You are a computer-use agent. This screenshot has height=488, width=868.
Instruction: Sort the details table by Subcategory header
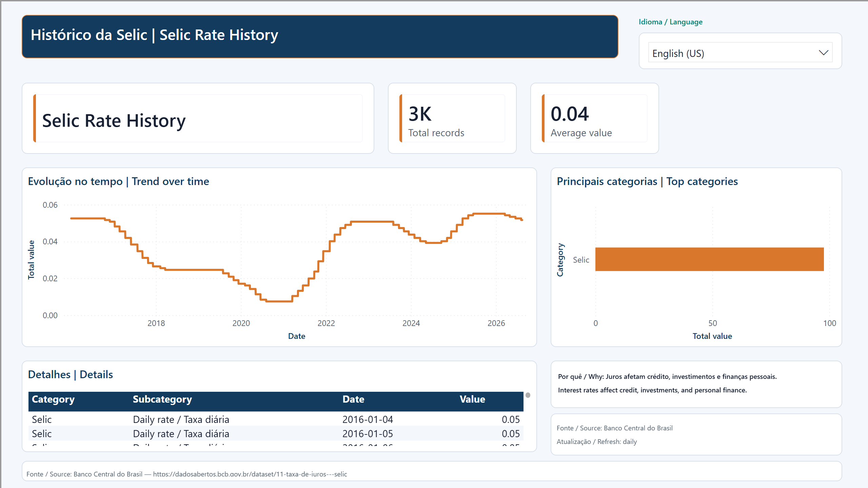[x=162, y=399]
